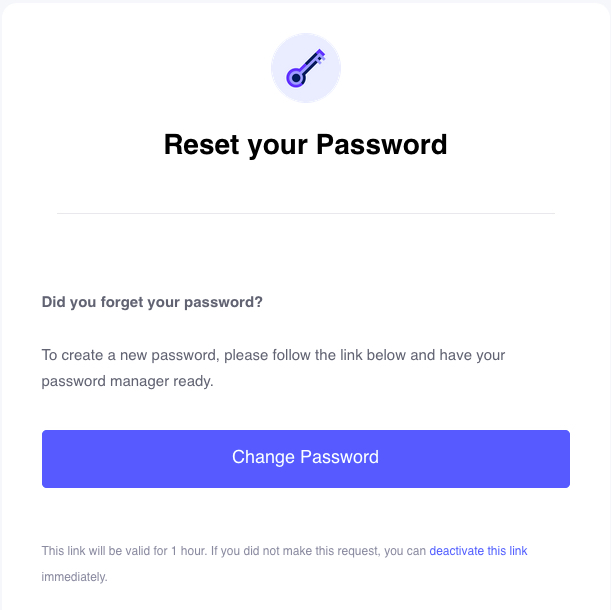Screen dimensions: 611x610
Task: Click "If you did not make this request" text
Action: (x=296, y=551)
